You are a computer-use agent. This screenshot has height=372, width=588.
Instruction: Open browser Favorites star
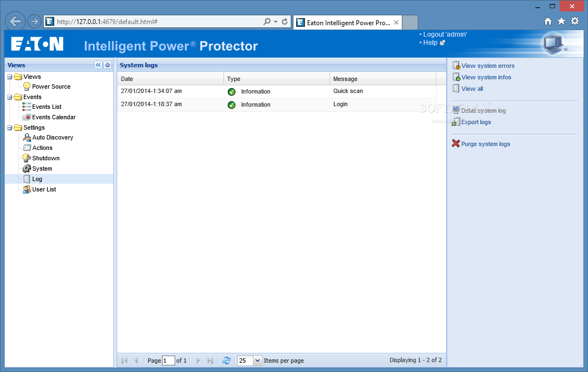[x=561, y=21]
